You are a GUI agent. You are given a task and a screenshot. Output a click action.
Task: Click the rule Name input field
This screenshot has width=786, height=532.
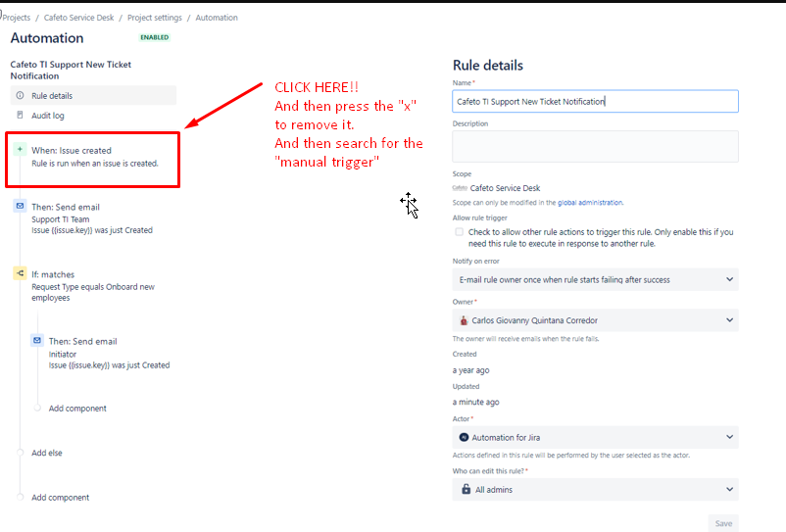tap(595, 101)
